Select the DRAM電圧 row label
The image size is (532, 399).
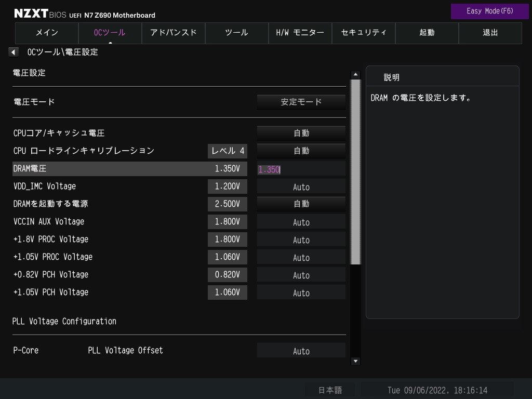pos(30,169)
